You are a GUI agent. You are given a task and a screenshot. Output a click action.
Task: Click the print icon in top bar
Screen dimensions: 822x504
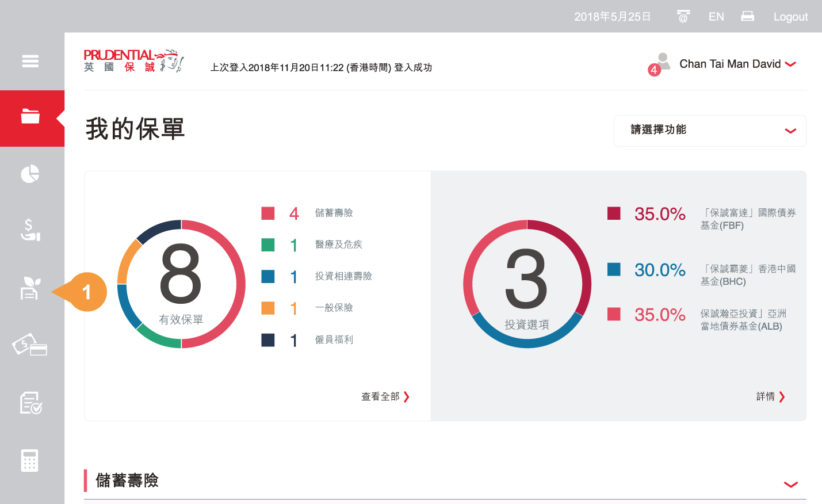747,17
